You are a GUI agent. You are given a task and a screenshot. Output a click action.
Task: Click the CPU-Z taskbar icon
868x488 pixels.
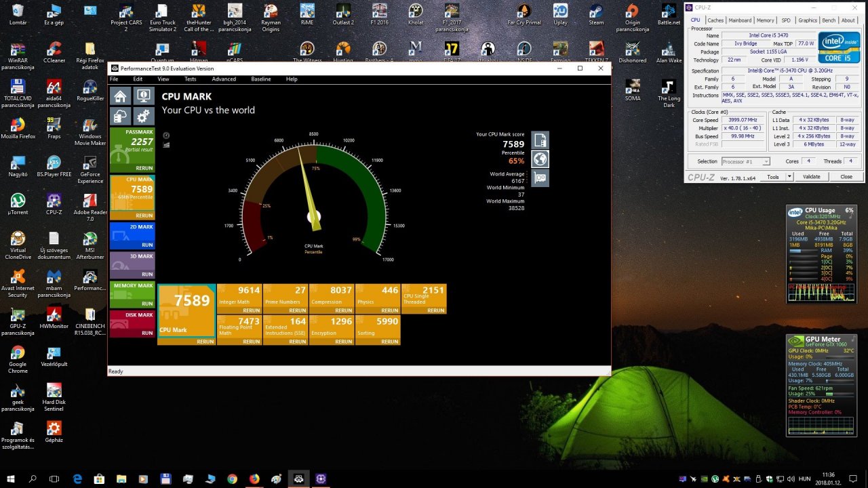coord(321,479)
